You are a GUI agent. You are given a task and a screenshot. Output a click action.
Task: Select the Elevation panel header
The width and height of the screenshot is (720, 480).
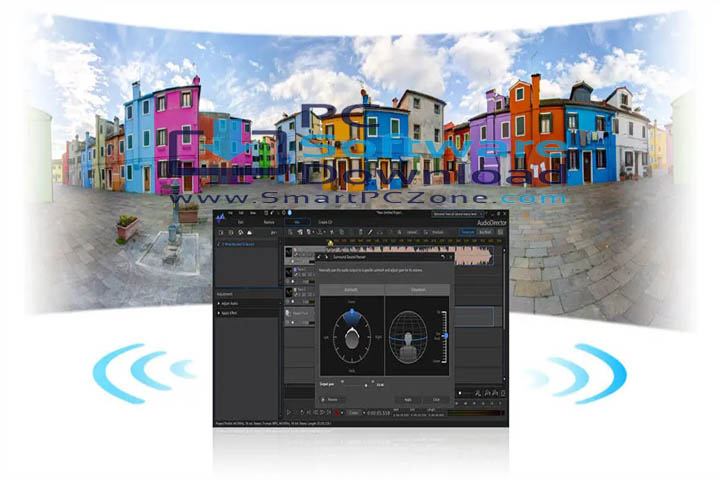coord(417,290)
